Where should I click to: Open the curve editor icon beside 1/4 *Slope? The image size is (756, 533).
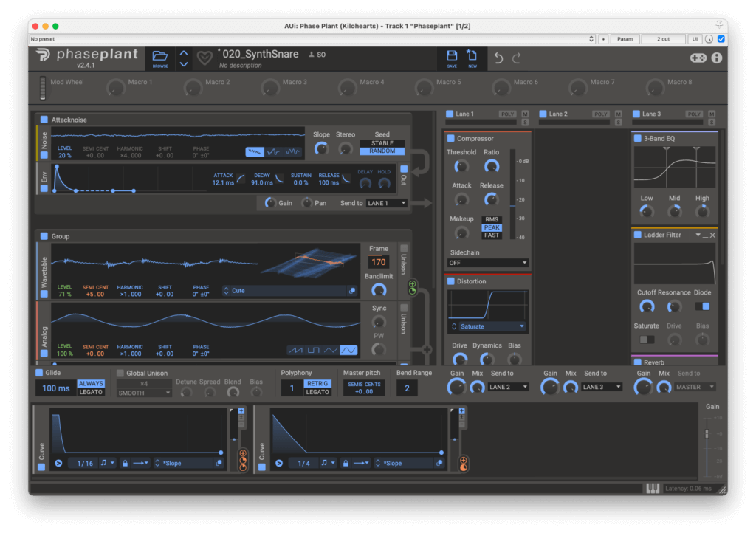pyautogui.click(x=439, y=463)
